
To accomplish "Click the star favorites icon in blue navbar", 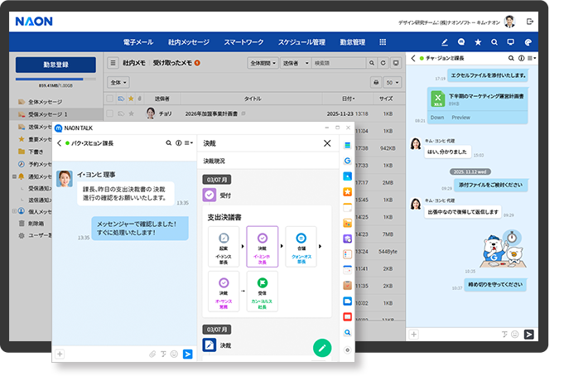I will click(478, 42).
